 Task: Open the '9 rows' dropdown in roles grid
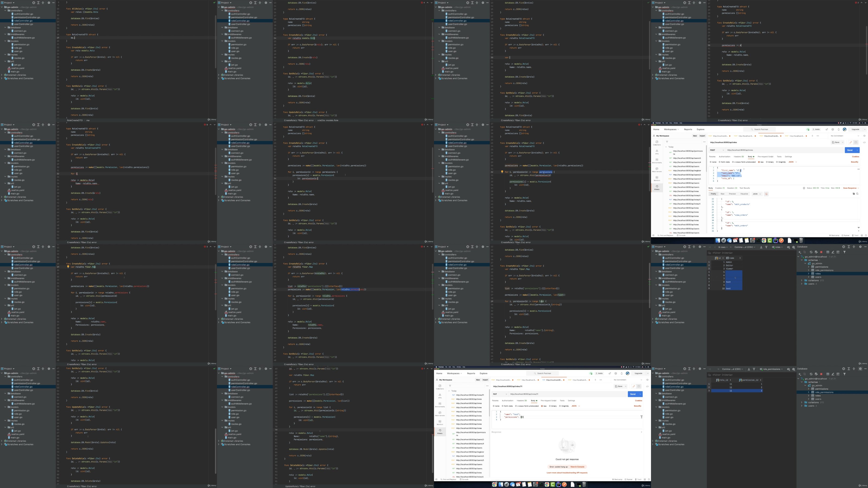click(723, 247)
